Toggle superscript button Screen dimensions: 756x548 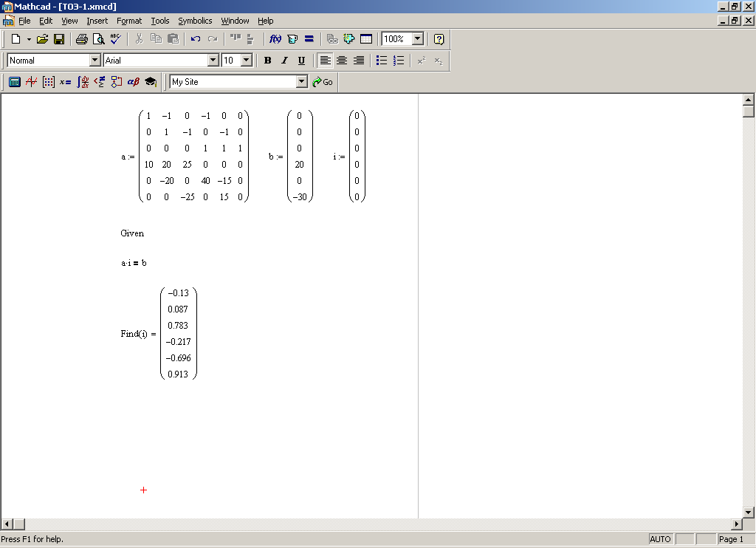click(x=422, y=61)
